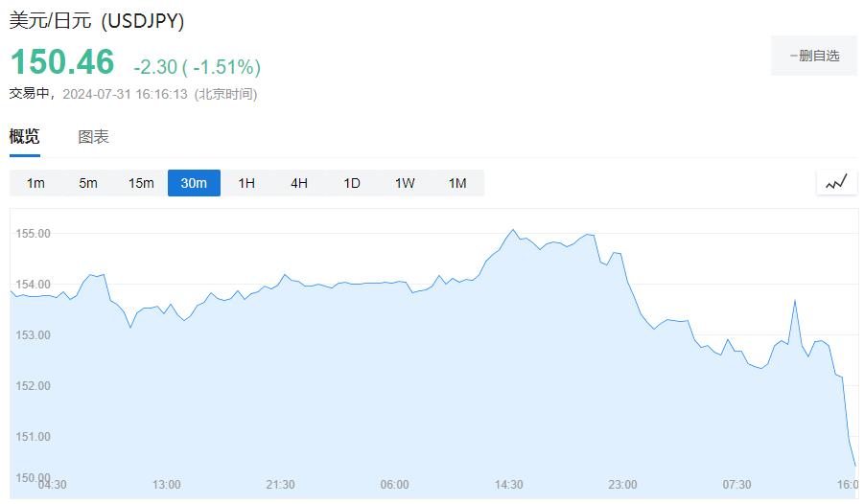Select the 1m timeframe

(35, 183)
